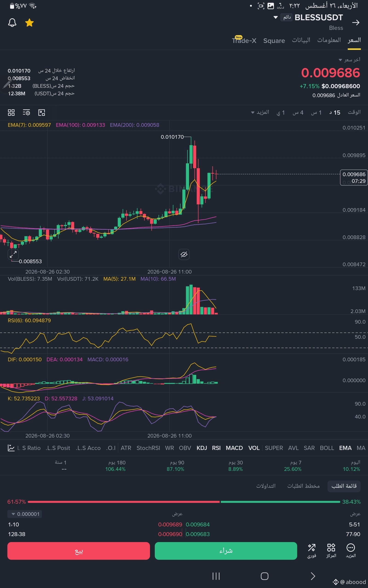Select the قائمة الطلب order book tab
368x588 pixels.
tap(344, 486)
